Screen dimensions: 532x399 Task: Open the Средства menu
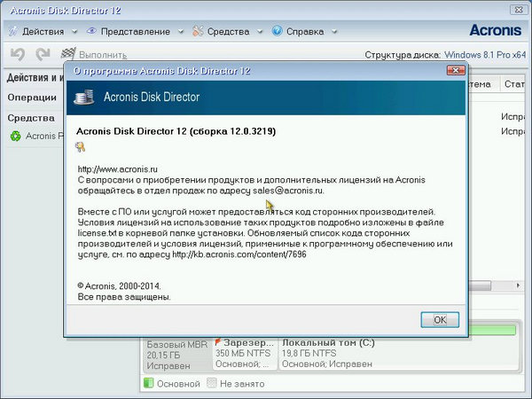[x=228, y=31]
